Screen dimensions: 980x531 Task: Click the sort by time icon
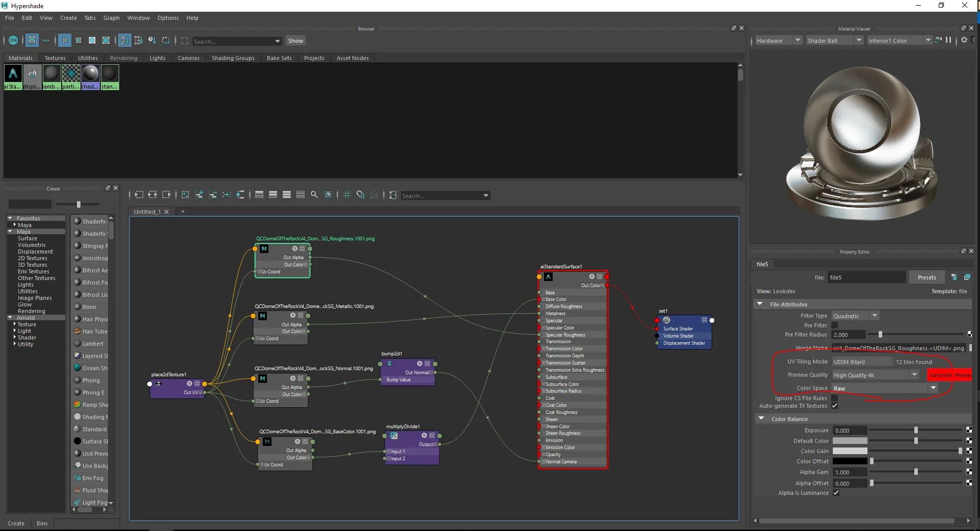[152, 40]
